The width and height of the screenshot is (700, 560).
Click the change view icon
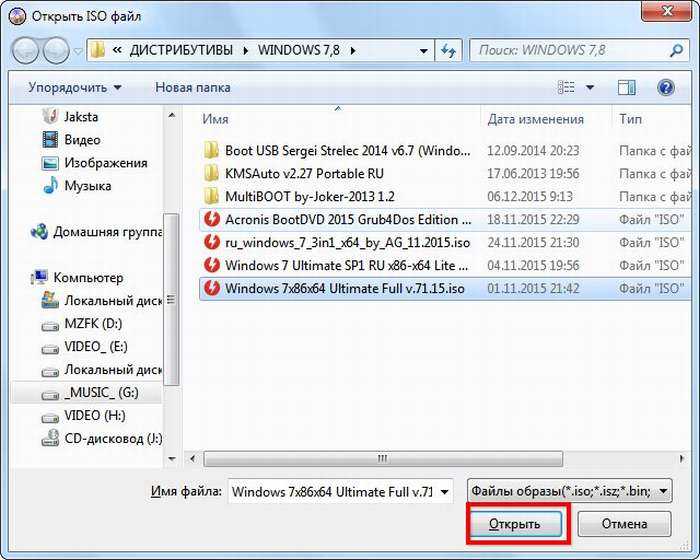click(566, 87)
